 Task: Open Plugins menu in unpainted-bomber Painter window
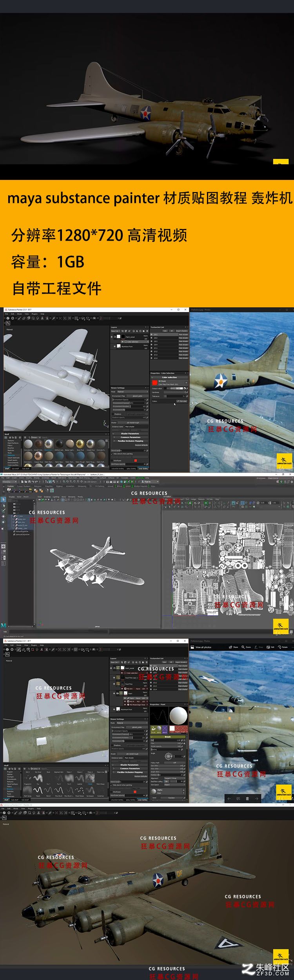pyautogui.click(x=34, y=314)
